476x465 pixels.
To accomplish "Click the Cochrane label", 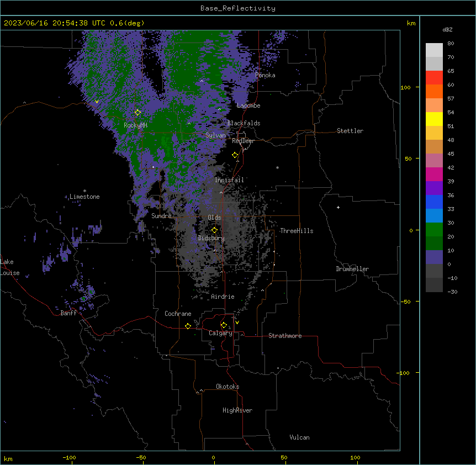I will (178, 314).
